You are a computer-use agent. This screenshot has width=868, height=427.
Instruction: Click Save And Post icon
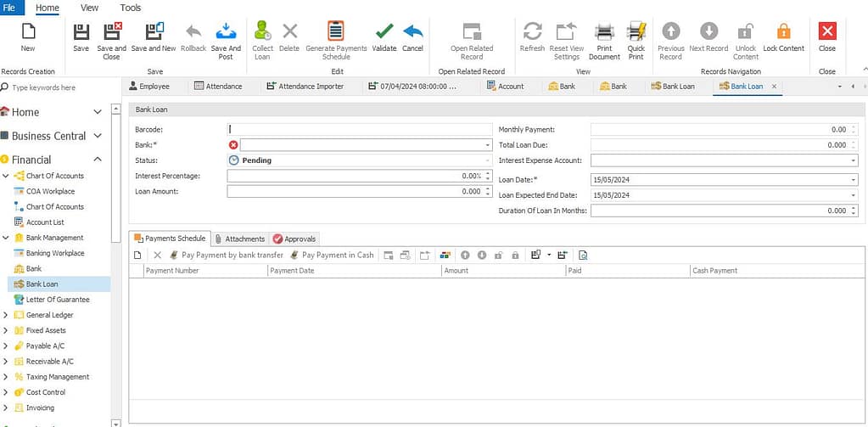pos(226,31)
